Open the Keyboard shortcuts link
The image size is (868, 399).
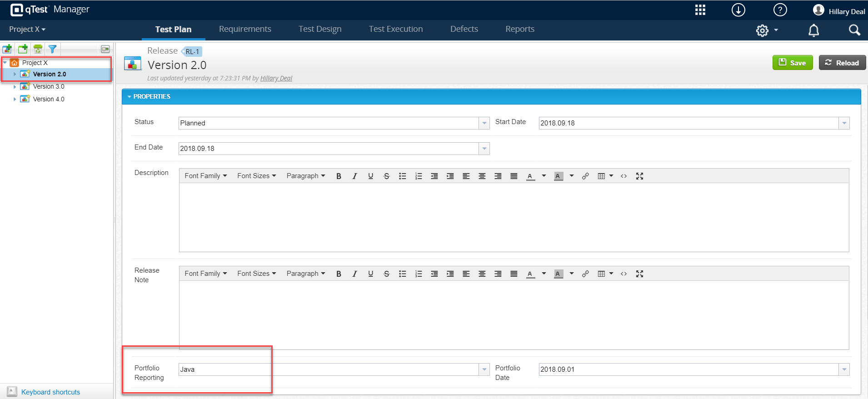click(x=50, y=392)
